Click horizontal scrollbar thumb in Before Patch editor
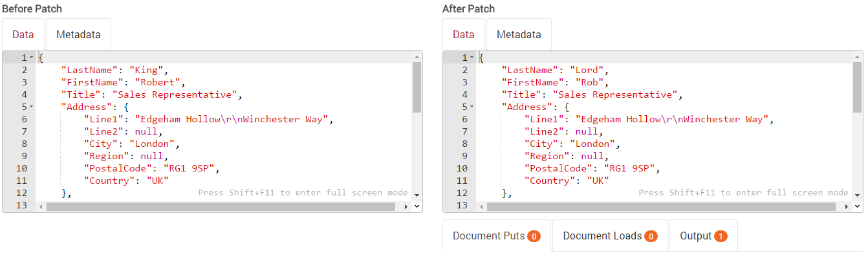 click(x=221, y=206)
